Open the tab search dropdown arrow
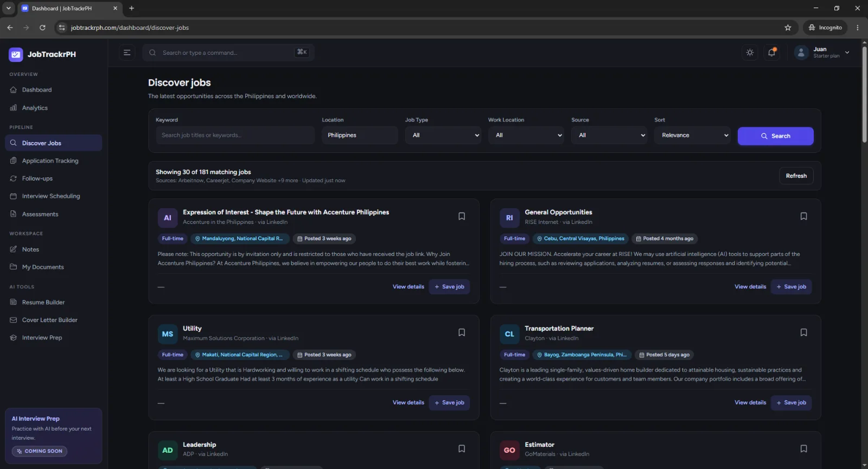 pos(8,8)
